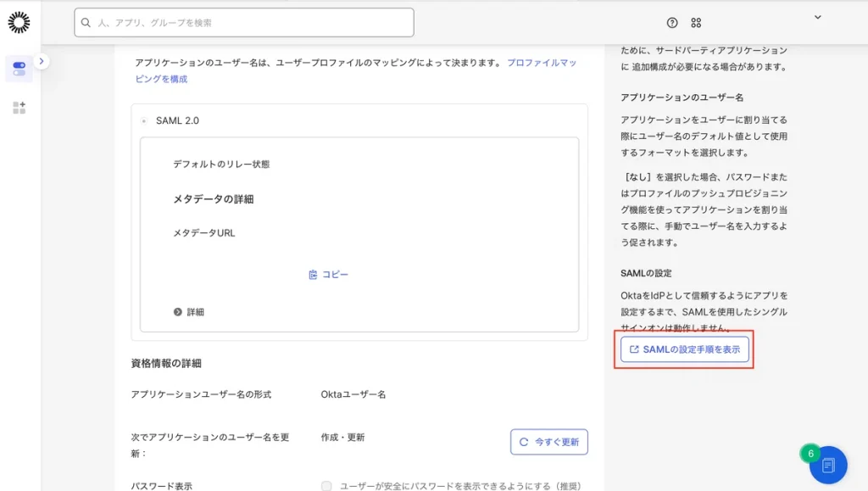Click the Oktaユーザー名 format value
Screen dimensions: 868x491
[x=353, y=394]
